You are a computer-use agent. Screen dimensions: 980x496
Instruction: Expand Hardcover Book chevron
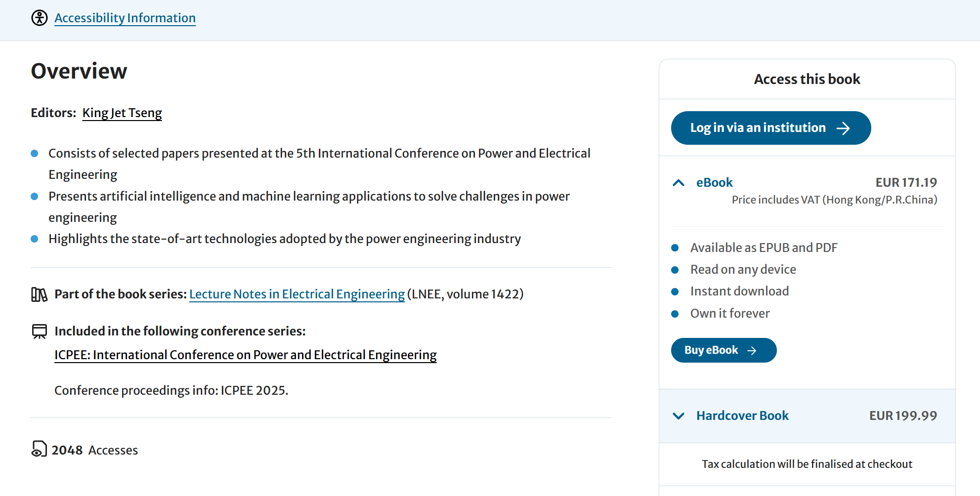(x=679, y=416)
